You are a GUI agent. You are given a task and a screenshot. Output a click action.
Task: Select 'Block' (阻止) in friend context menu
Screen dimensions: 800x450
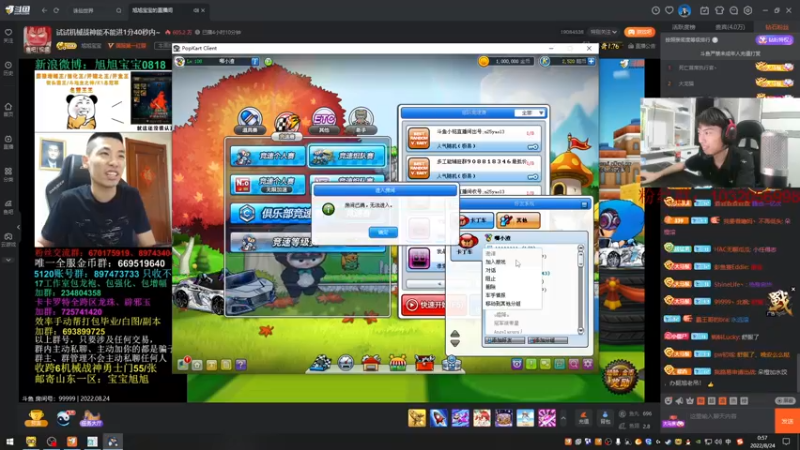[491, 279]
